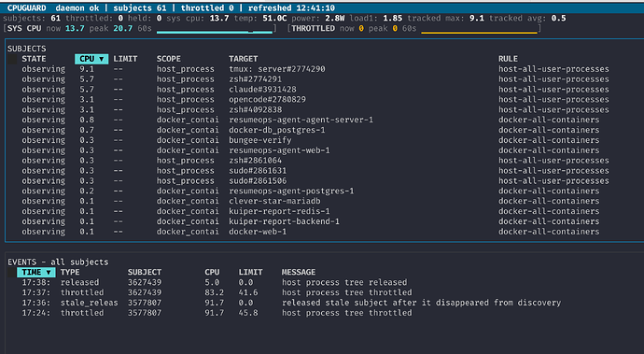
Task: Click the released stale subject message
Action: click(x=421, y=303)
